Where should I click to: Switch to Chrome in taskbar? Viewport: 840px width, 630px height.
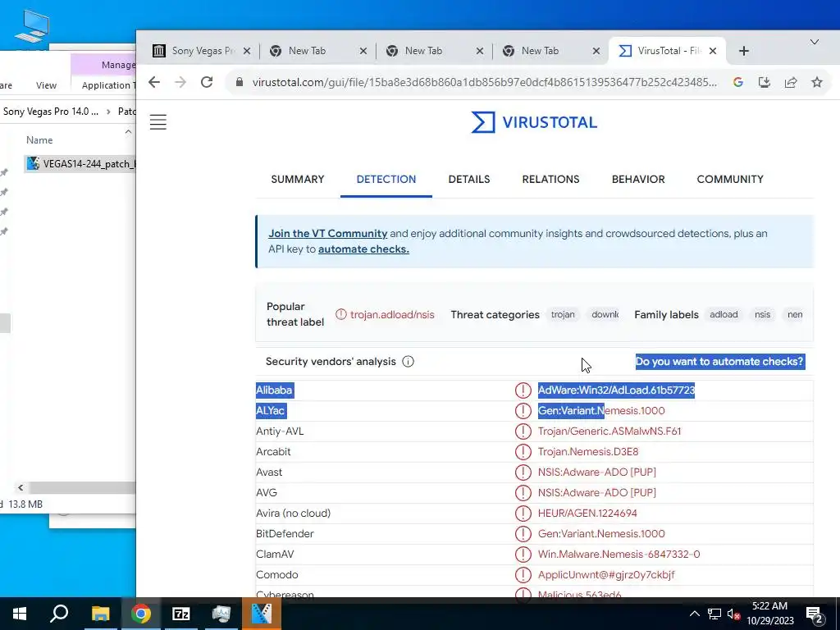point(141,614)
